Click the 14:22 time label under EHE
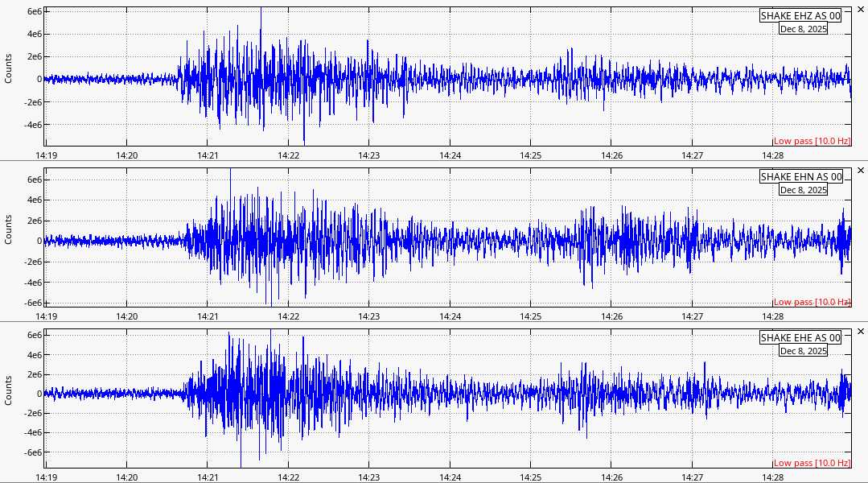The image size is (868, 483). (x=289, y=477)
